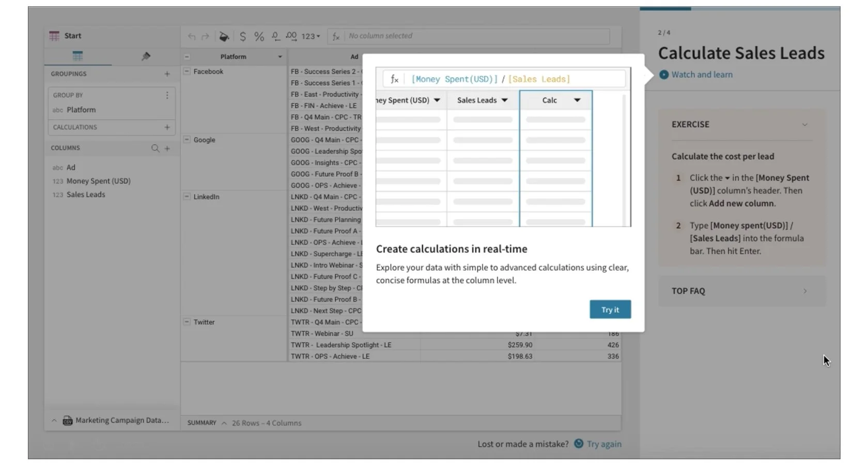Collapse the Exercise section
The height and width of the screenshot is (465, 868).
click(804, 125)
